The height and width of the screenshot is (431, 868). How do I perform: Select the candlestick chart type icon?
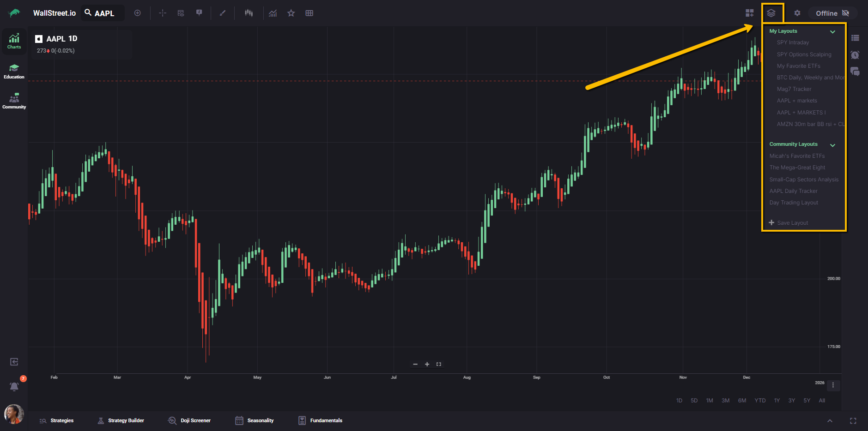[x=249, y=13]
